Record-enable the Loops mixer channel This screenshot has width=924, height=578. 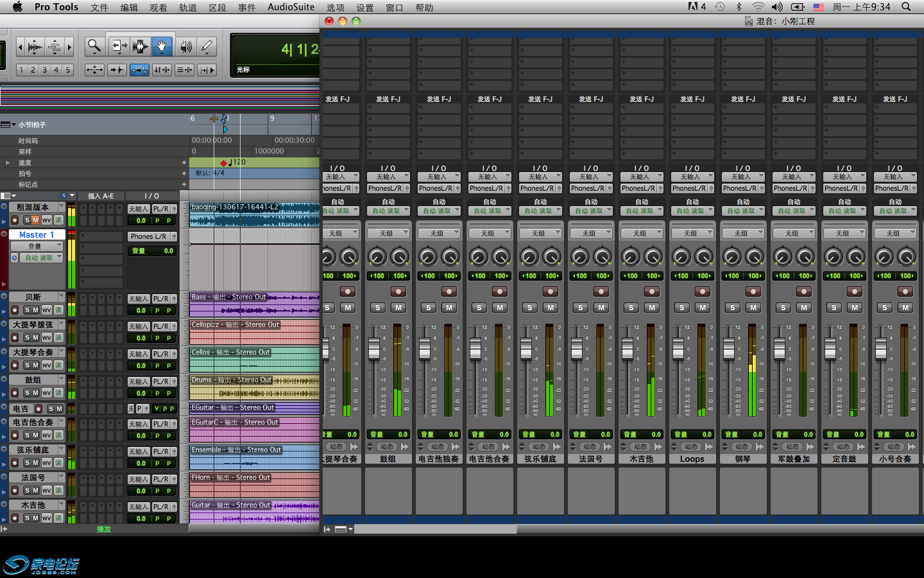703,292
